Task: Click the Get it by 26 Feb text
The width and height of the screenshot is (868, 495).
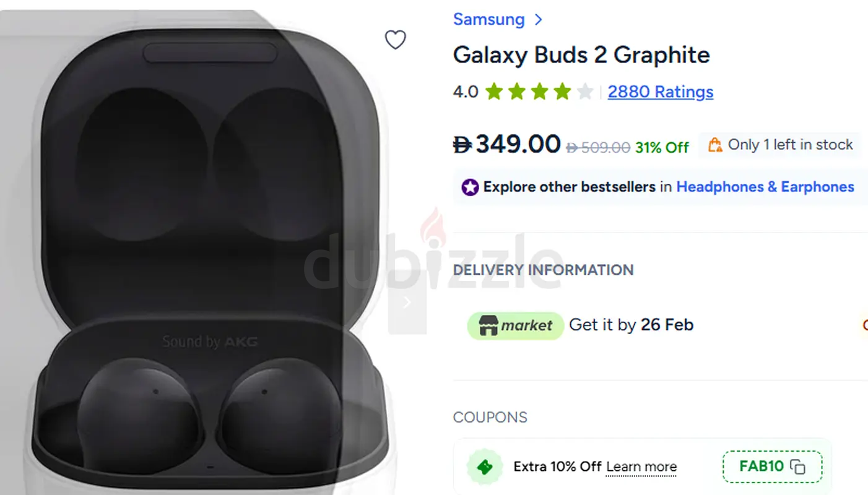Action: [x=631, y=325]
